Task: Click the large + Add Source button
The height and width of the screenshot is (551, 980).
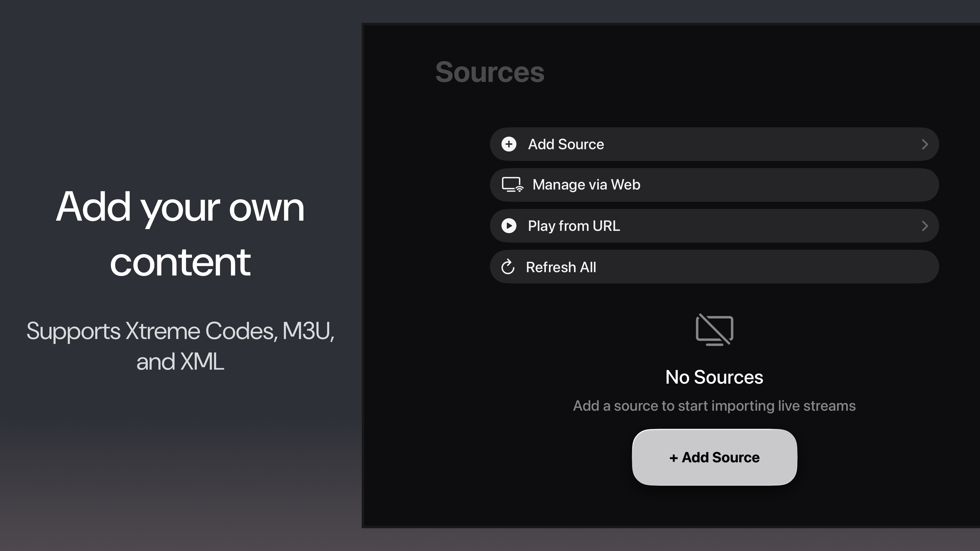Action: tap(715, 457)
